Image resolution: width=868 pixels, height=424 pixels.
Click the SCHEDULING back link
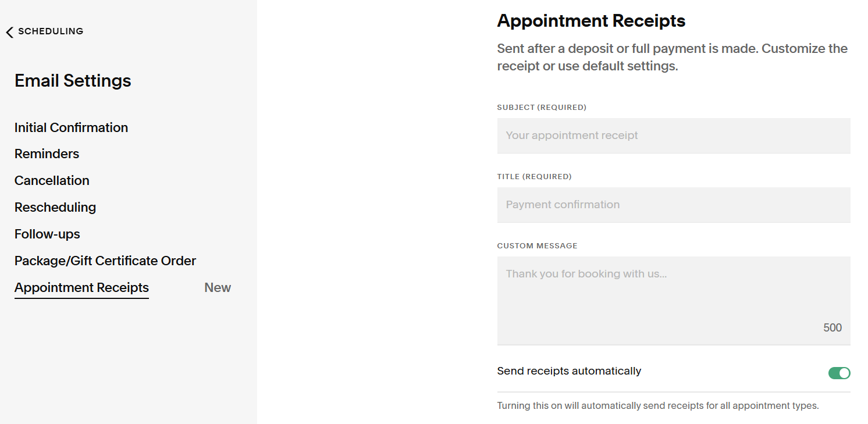(x=50, y=31)
